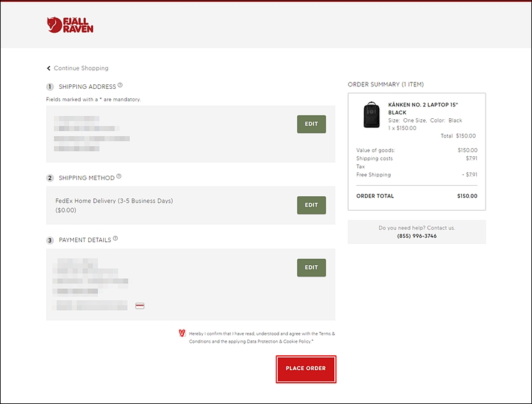Screen dimensions: 532x404
Task: Toggle the Terms & Conditions agreement checkbox
Action: pyautogui.click(x=182, y=333)
